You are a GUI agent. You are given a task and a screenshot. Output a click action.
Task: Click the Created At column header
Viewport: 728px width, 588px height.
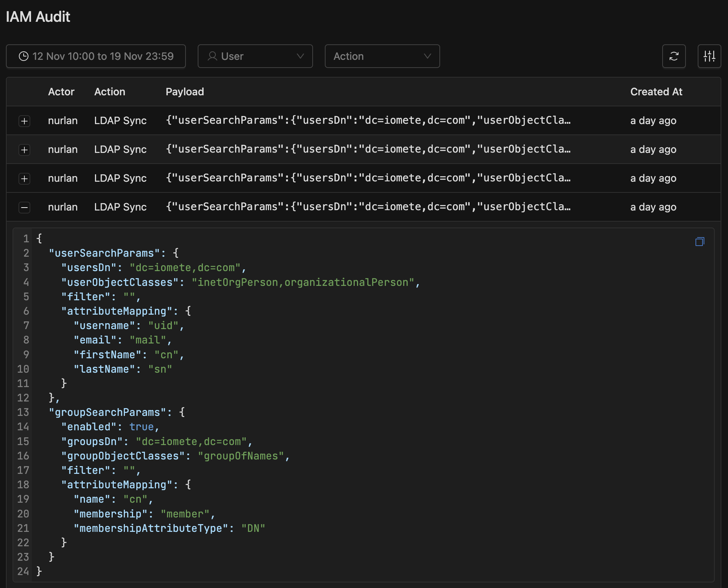point(656,92)
